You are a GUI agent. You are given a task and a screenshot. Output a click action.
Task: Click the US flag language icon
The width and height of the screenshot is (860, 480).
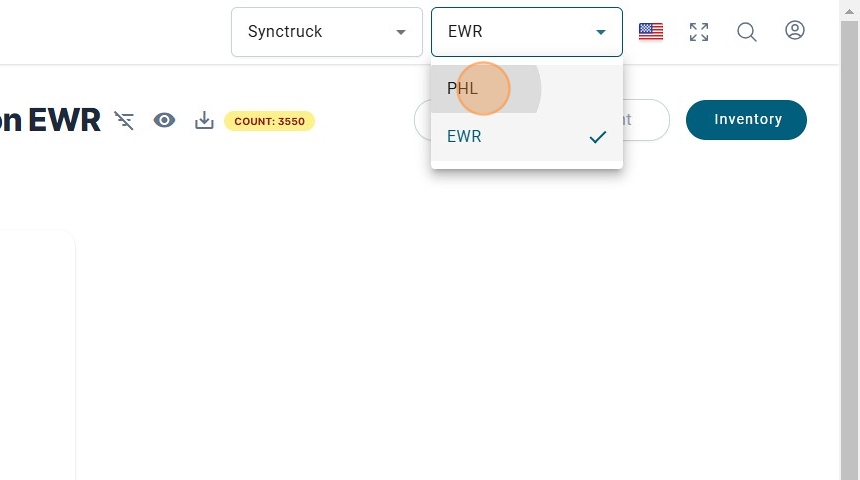pos(651,32)
